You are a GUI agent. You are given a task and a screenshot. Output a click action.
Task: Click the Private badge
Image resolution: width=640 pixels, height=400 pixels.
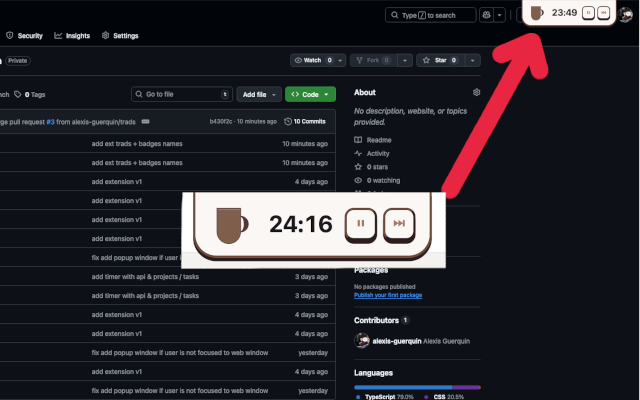[x=18, y=61]
